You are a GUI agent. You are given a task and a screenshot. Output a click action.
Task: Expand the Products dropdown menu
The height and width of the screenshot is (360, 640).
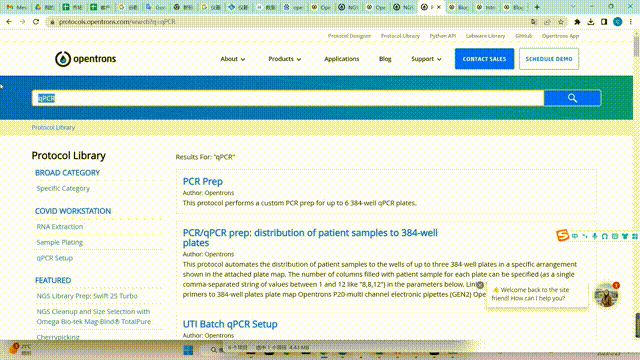(284, 59)
